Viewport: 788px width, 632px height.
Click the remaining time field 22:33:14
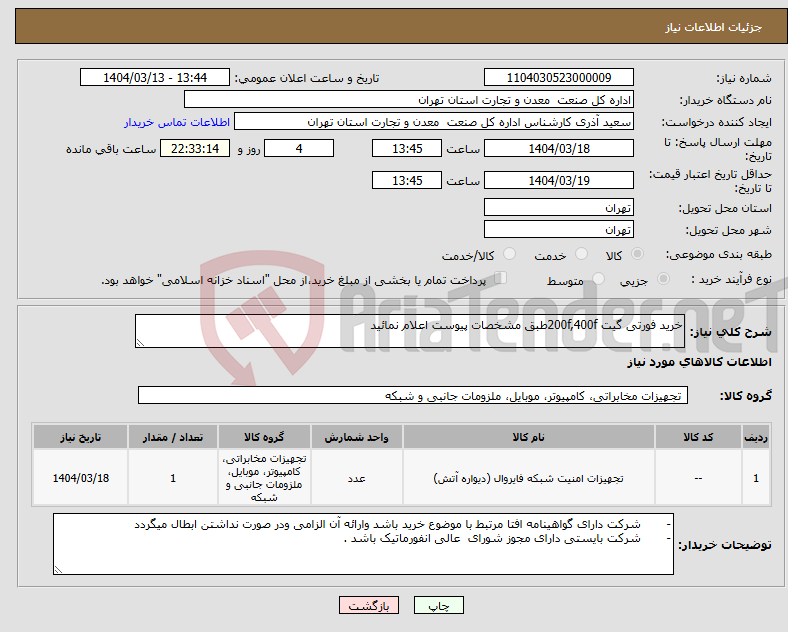[195, 149]
